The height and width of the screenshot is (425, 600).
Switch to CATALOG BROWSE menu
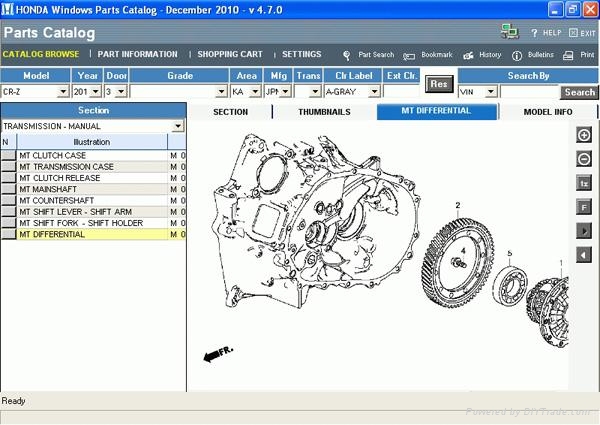click(x=41, y=54)
